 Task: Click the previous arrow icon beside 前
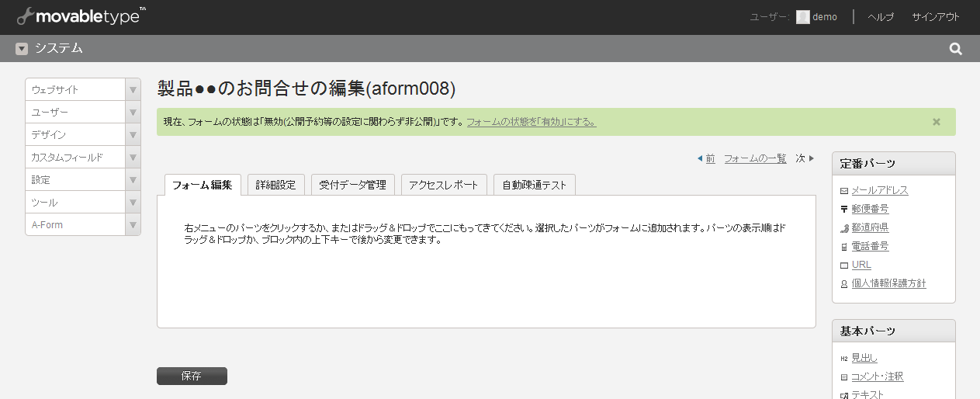[x=700, y=158]
